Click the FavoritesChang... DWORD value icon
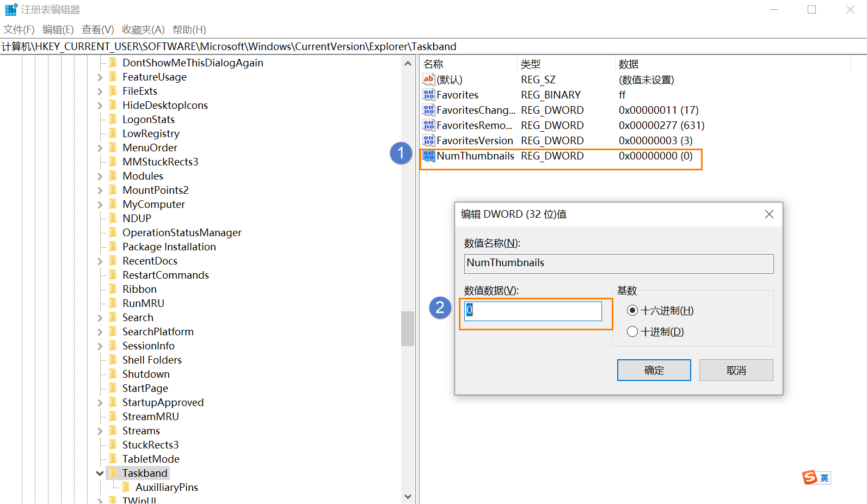This screenshot has width=867, height=504. pos(429,110)
